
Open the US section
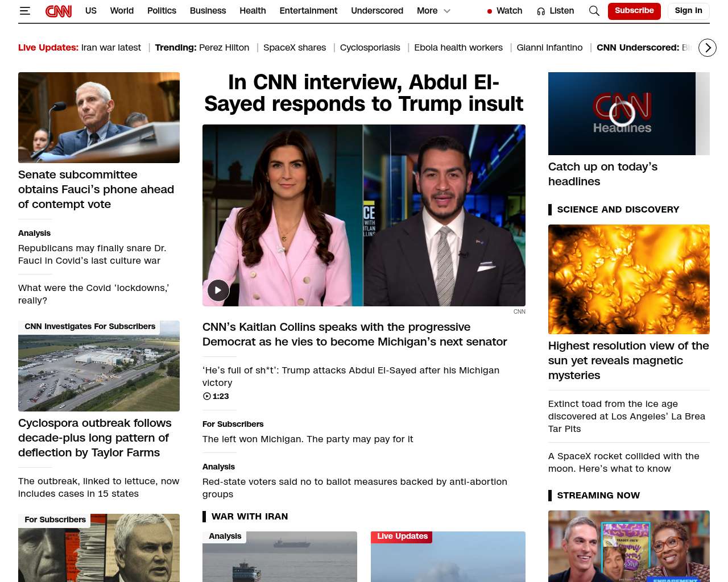click(91, 11)
